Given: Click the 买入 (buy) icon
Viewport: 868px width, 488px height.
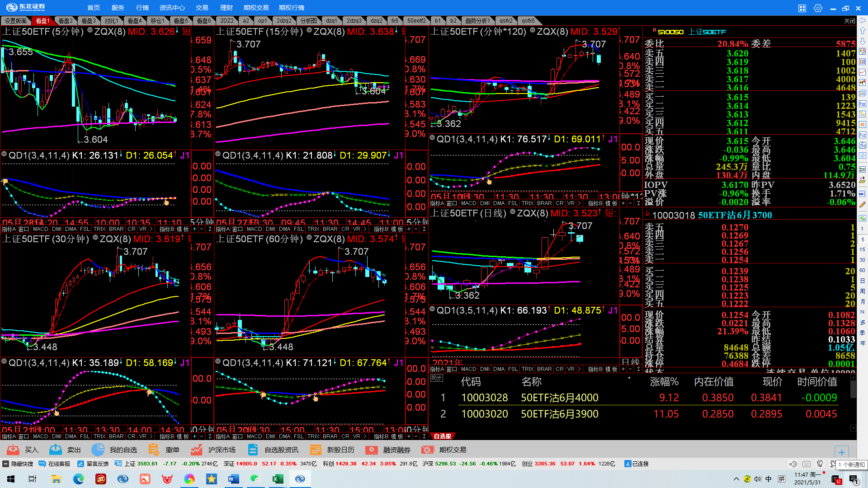Looking at the screenshot, I should click(x=14, y=450).
